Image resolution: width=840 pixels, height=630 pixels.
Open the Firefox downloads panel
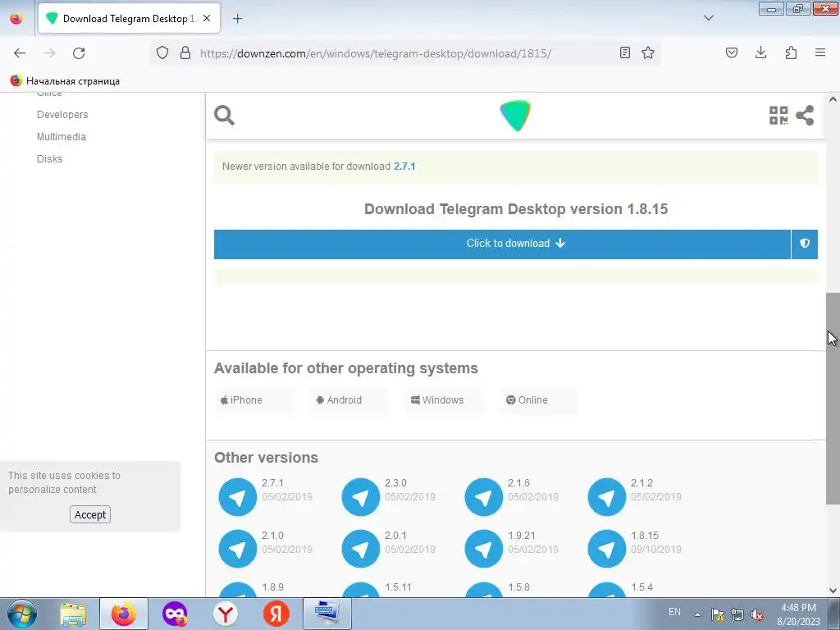pyautogui.click(x=760, y=52)
